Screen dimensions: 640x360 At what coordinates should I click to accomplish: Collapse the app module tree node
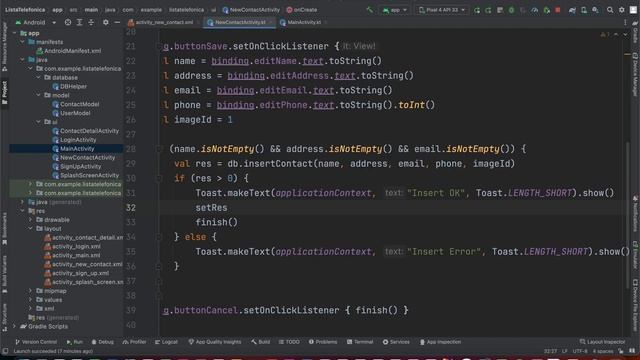(x=15, y=33)
